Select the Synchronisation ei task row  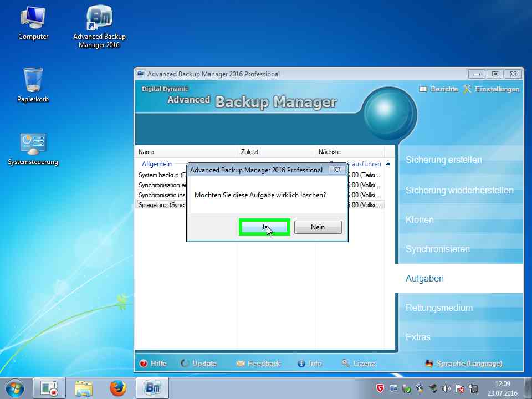pyautogui.click(x=260, y=185)
